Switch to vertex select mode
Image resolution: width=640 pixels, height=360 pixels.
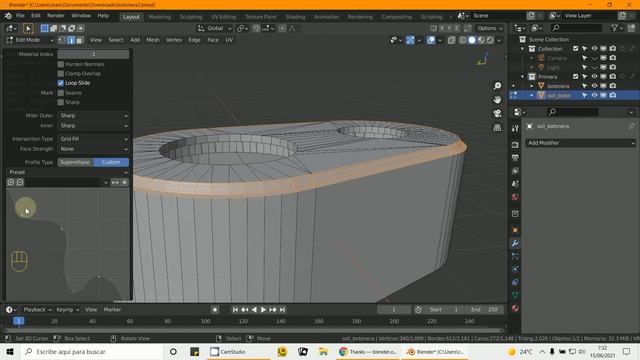[x=62, y=40]
